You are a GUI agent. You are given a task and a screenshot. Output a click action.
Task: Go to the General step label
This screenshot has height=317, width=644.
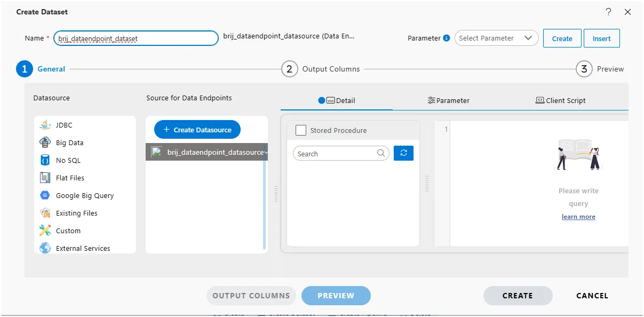pyautogui.click(x=51, y=69)
